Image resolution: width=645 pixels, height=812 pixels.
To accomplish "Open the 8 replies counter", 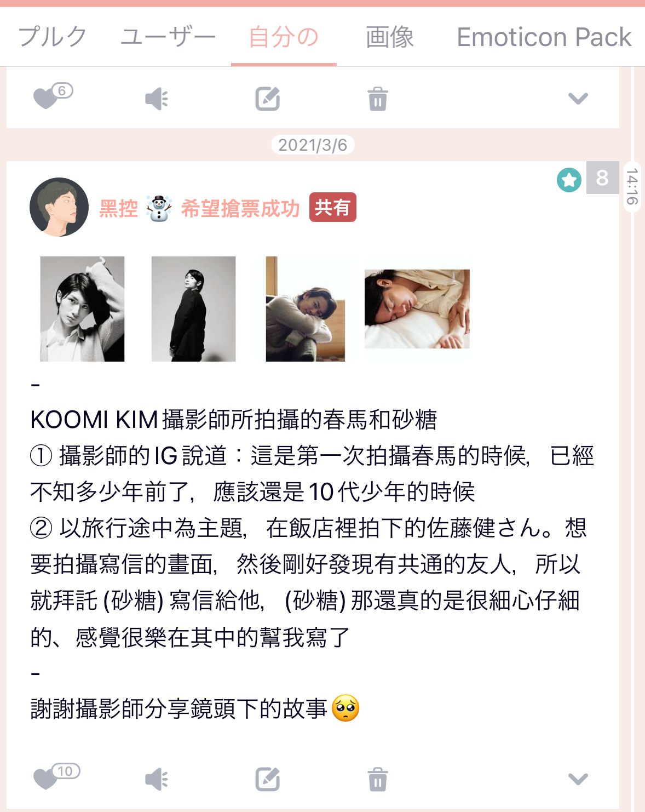I will (602, 178).
